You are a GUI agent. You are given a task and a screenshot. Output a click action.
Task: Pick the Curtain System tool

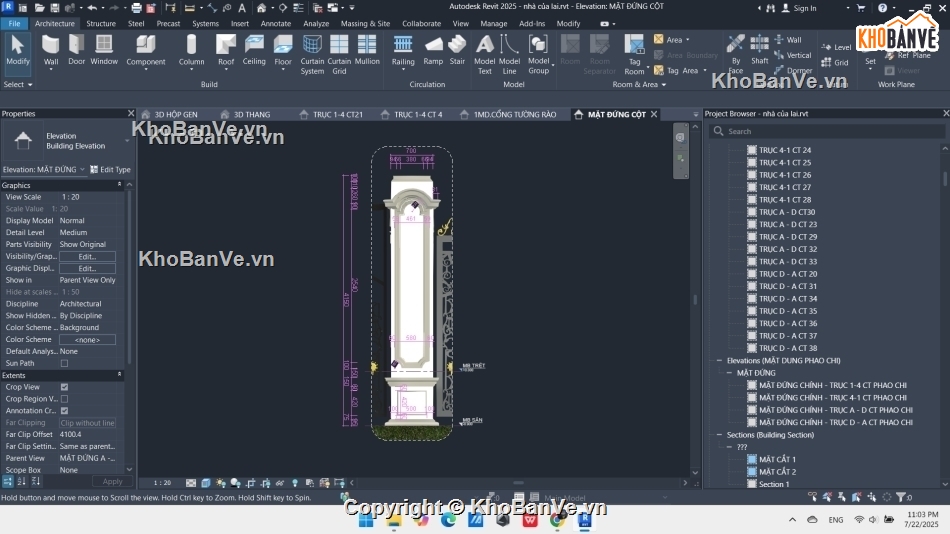(x=312, y=55)
